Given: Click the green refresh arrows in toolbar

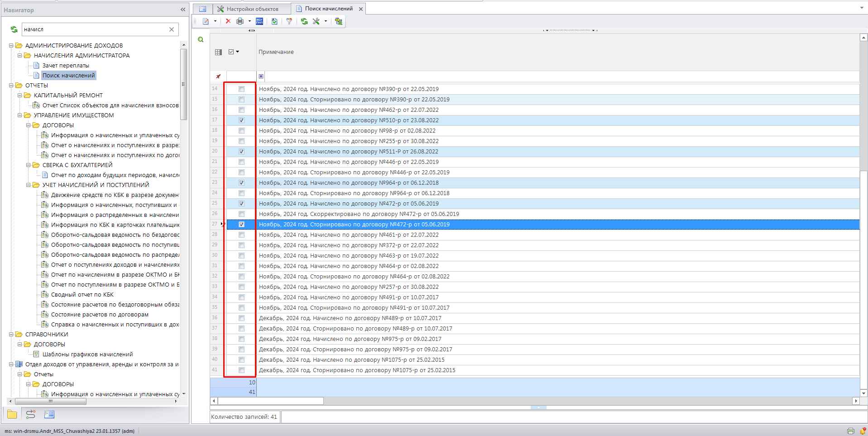Looking at the screenshot, I should tap(304, 21).
